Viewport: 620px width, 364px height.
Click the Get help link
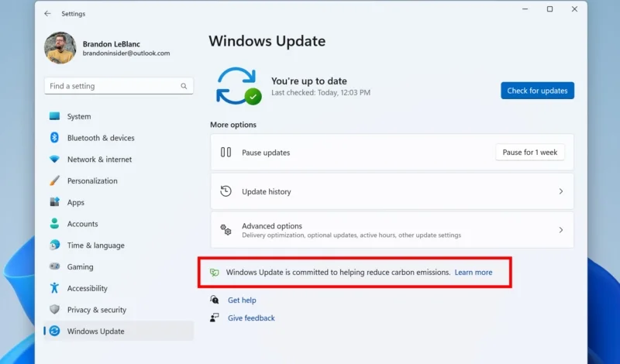coord(242,300)
